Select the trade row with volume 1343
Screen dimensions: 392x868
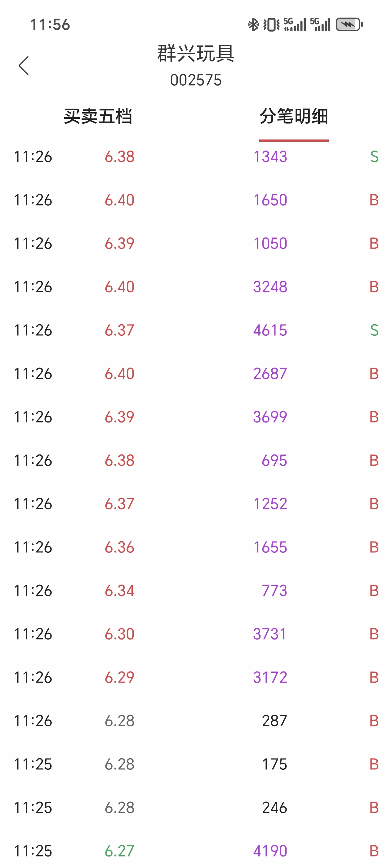tap(196, 157)
